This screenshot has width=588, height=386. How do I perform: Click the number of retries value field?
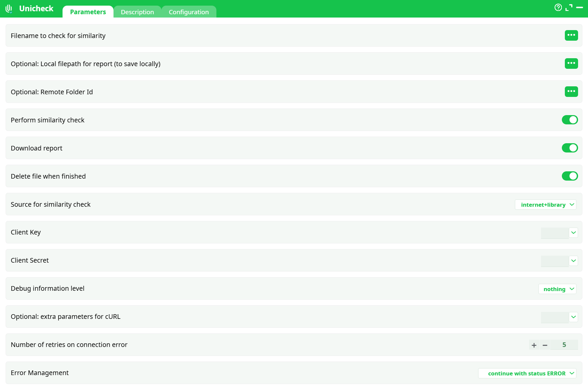pyautogui.click(x=564, y=345)
